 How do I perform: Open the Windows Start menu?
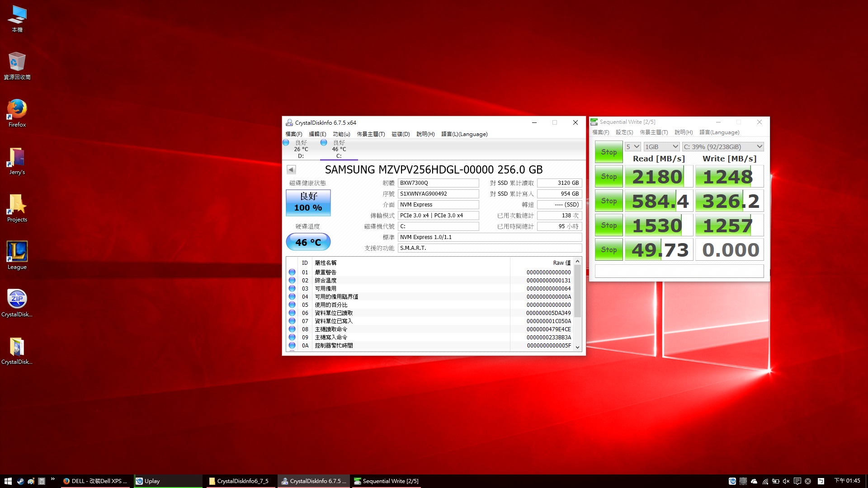[x=8, y=481]
